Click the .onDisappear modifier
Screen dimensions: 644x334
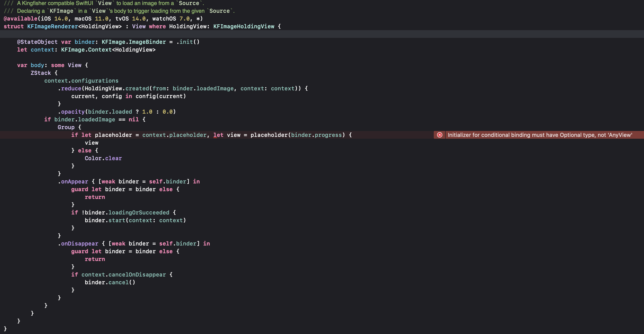pos(78,243)
